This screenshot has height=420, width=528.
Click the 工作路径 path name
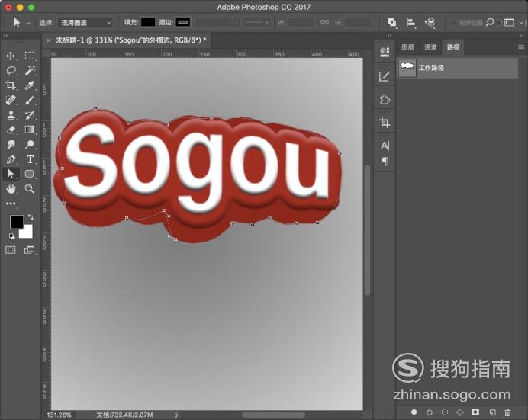click(431, 68)
